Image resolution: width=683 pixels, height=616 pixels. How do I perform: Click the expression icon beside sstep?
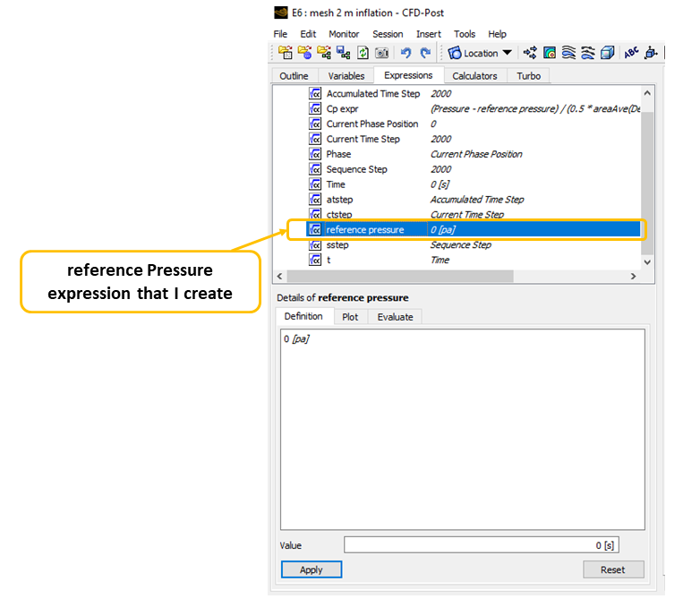click(x=315, y=244)
